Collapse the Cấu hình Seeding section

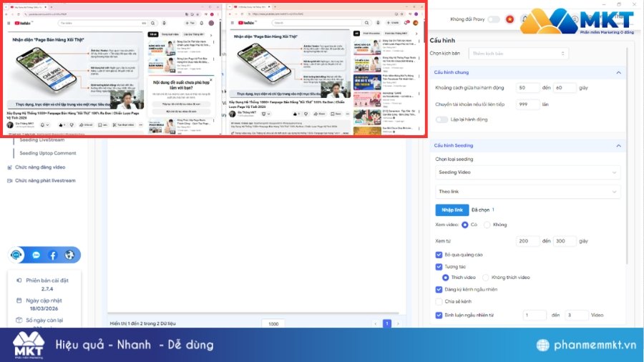pos(618,146)
